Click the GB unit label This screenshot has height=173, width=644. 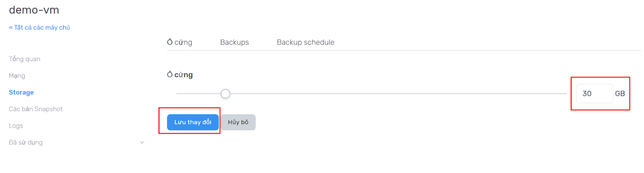coord(620,94)
